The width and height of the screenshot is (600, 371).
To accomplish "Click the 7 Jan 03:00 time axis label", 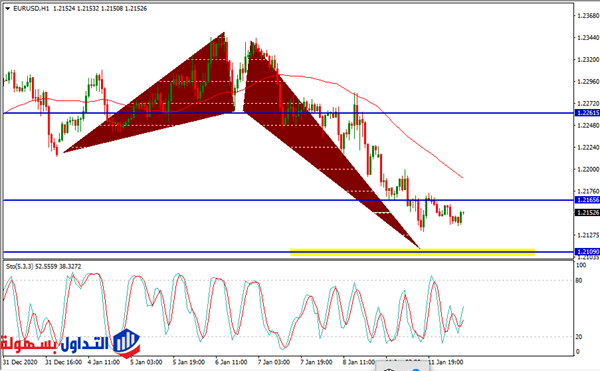I will click(x=274, y=362).
